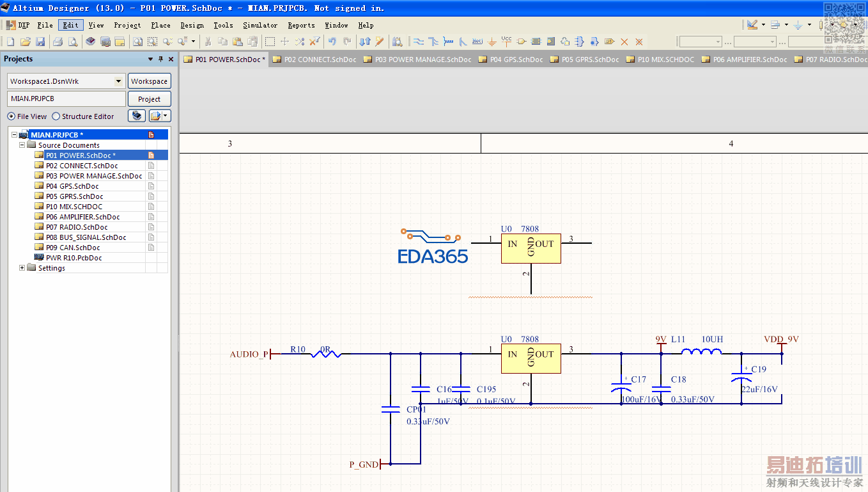This screenshot has width=868, height=492.
Task: Switch to Structure Editor radio option
Action: (56, 116)
